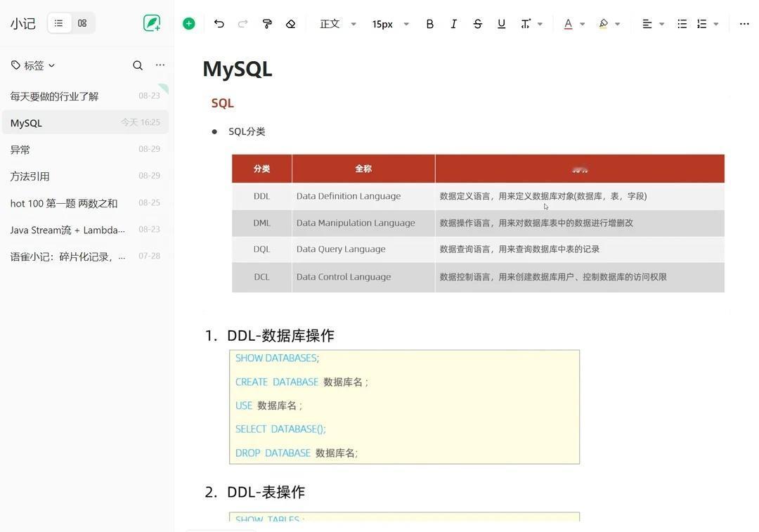The image size is (759, 532).
Task: Click the CREATE DATABASE 数据库名 line
Action: 301,382
